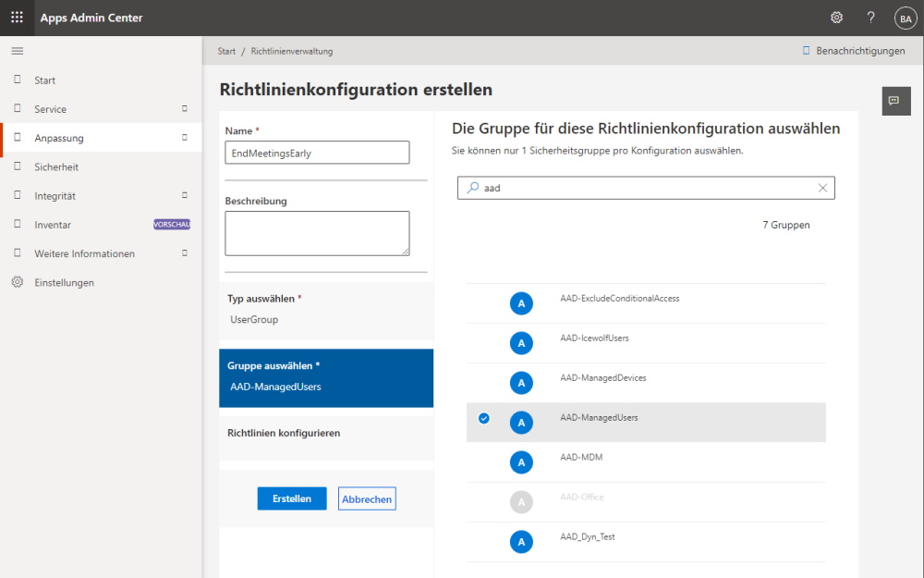The height and width of the screenshot is (578, 924).
Task: Open the settings gear in the header
Action: pyautogui.click(x=836, y=18)
